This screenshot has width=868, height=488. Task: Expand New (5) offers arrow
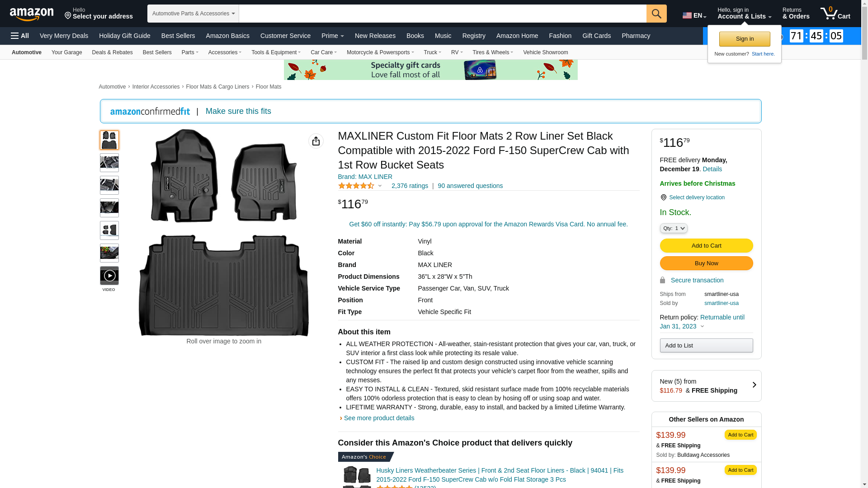[x=754, y=385]
